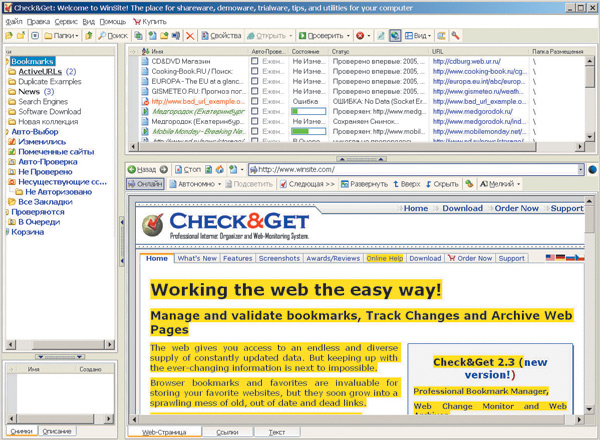Click the add bookmark page icon
Screen dimensions: 600x440
(x=152, y=36)
